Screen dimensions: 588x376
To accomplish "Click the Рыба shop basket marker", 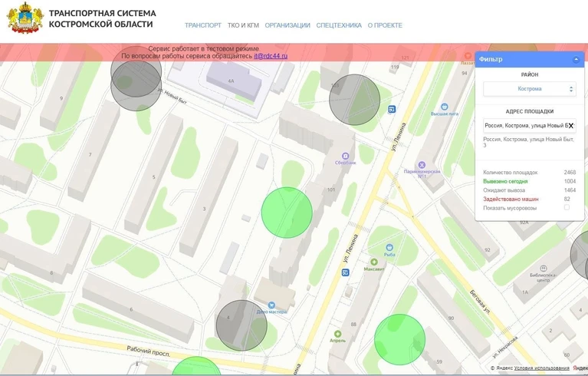I will tap(389, 248).
